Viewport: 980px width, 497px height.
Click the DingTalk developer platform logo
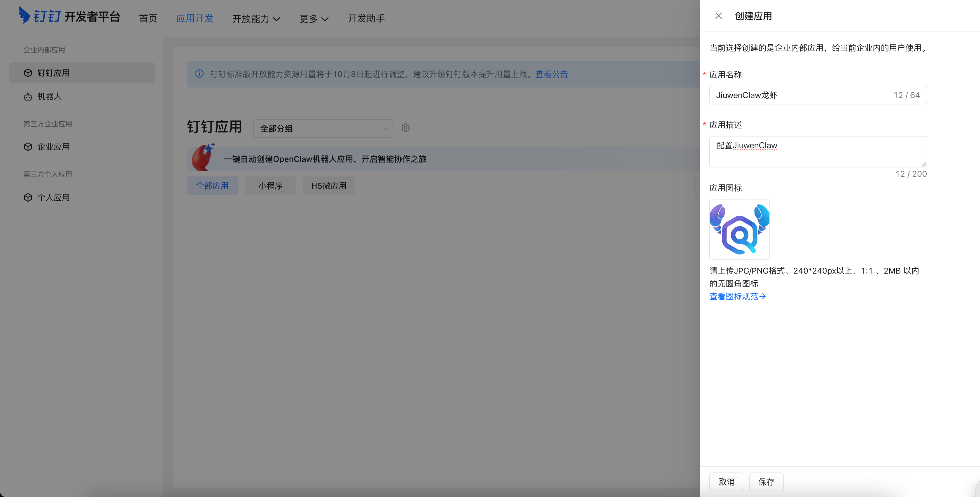click(69, 16)
